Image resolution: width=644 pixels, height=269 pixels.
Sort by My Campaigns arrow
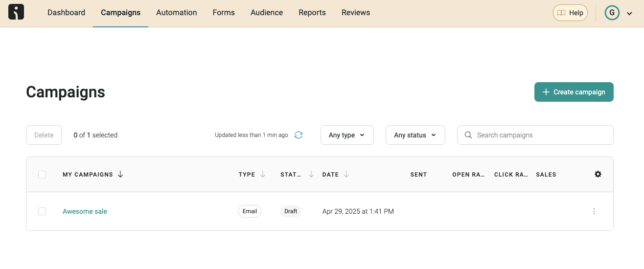[120, 174]
